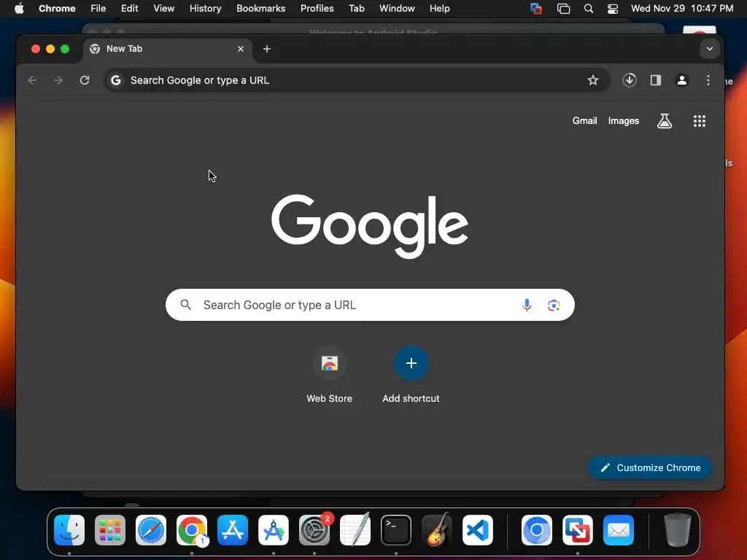Go back with the browser back arrow
Screen dimensions: 747x560
click(x=32, y=80)
